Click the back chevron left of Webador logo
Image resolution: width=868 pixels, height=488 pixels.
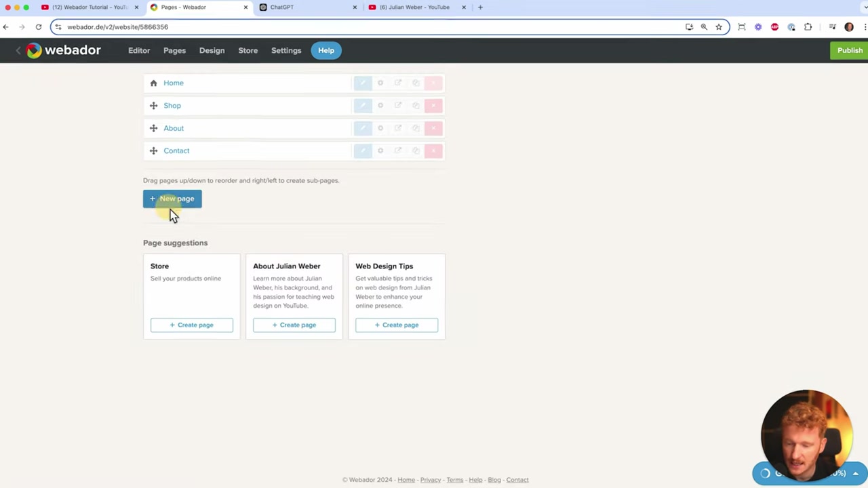point(18,50)
